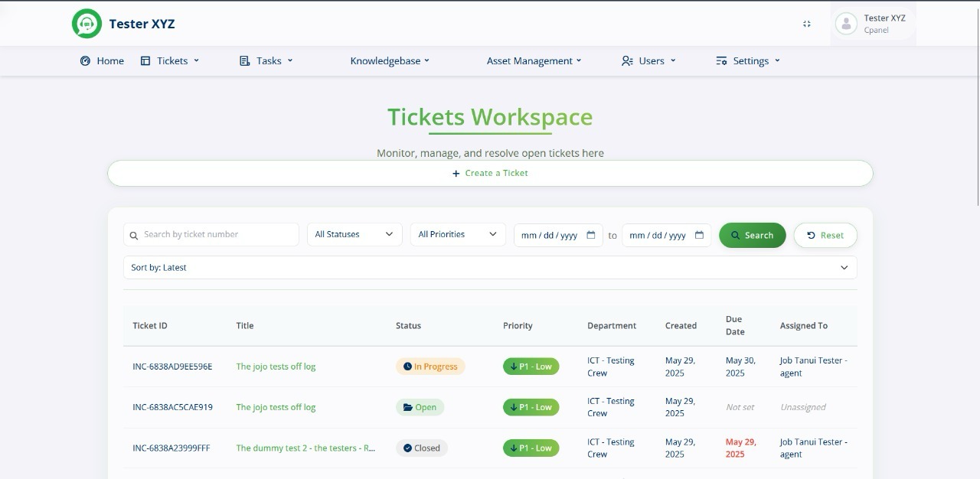This screenshot has width=980, height=479.
Task: Click the Title column header
Action: coord(245,326)
